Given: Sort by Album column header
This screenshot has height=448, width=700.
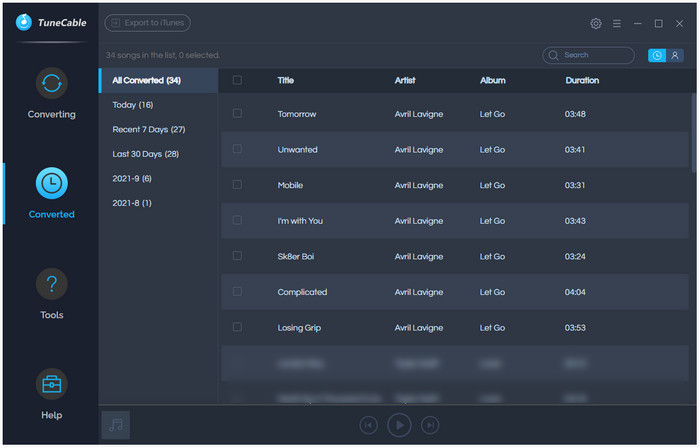Looking at the screenshot, I should tap(493, 80).
